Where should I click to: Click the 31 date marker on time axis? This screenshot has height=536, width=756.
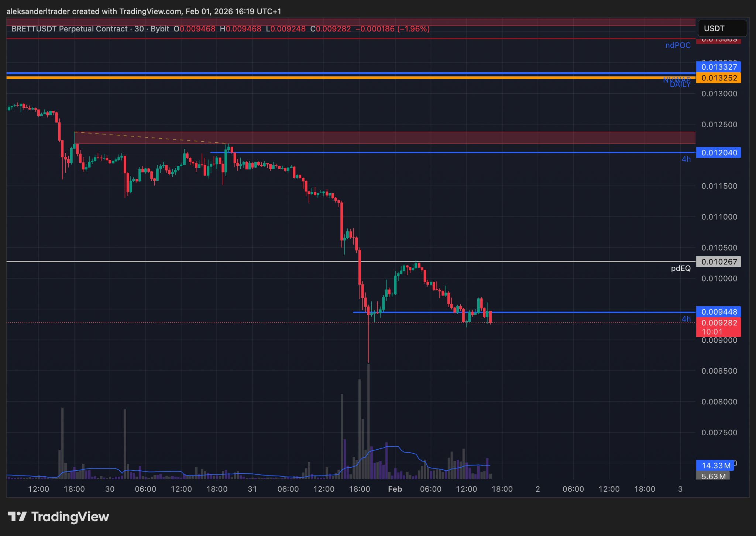(252, 489)
